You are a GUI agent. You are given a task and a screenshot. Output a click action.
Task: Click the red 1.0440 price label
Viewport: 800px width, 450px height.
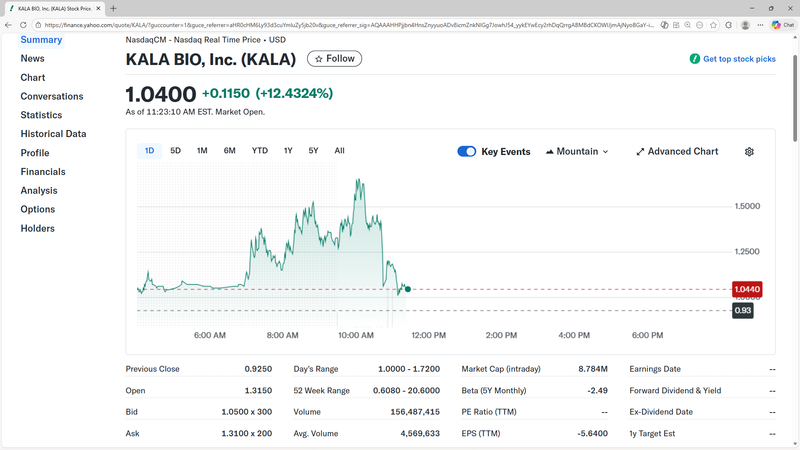pyautogui.click(x=747, y=289)
